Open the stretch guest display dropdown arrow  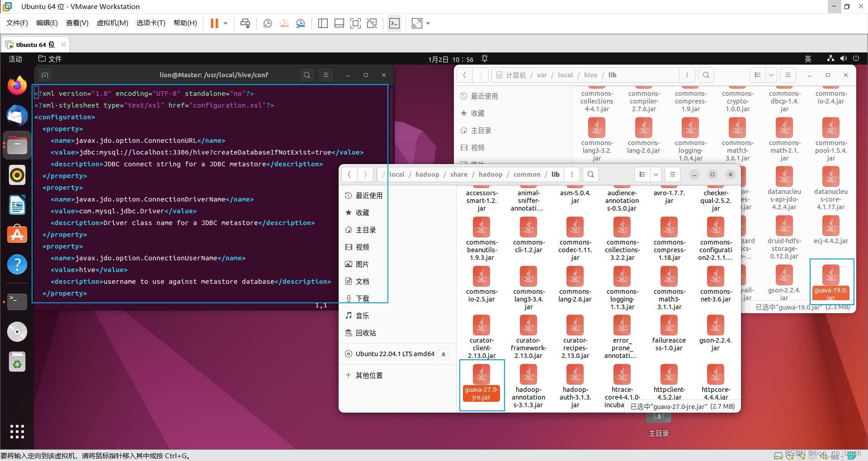coord(428,23)
